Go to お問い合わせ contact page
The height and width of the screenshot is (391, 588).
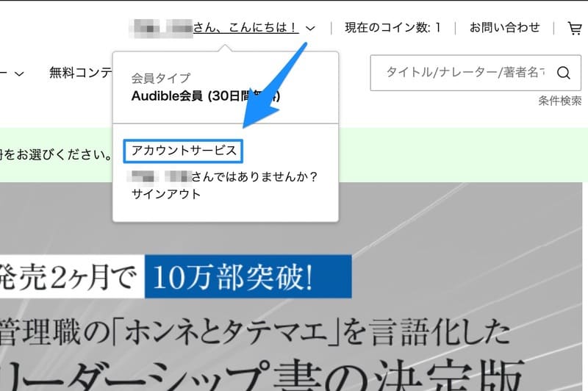504,28
